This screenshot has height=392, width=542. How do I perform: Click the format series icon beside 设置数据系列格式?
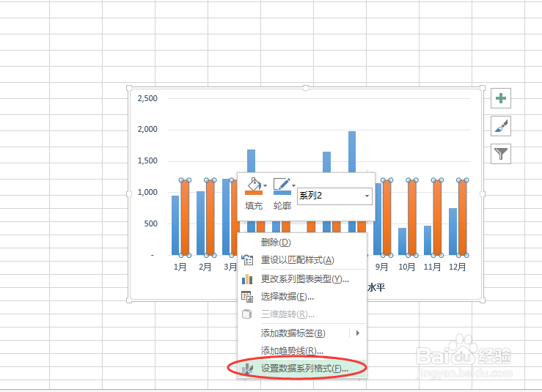click(x=247, y=369)
